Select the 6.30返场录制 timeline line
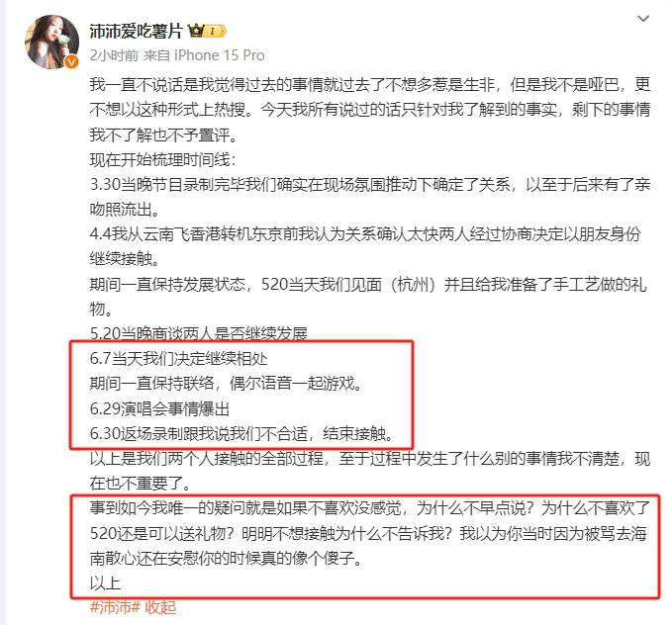 click(241, 433)
